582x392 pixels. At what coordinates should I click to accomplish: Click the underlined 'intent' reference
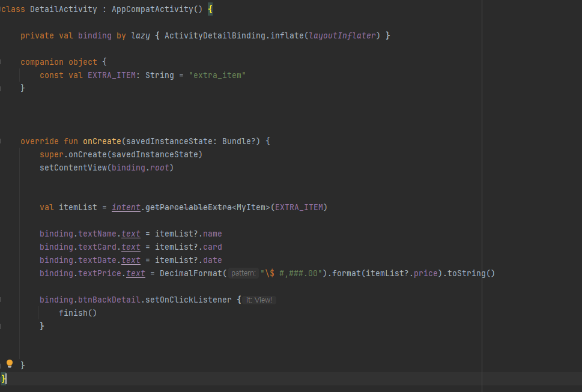click(126, 207)
